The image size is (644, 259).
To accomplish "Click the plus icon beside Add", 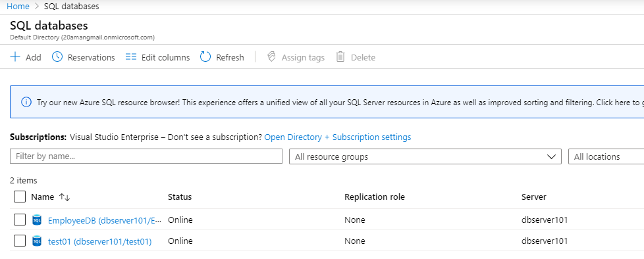I will pyautogui.click(x=15, y=57).
